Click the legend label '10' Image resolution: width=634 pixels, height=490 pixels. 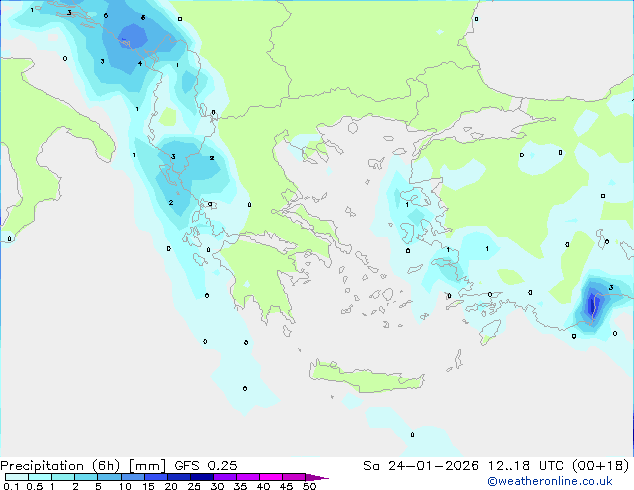click(125, 486)
